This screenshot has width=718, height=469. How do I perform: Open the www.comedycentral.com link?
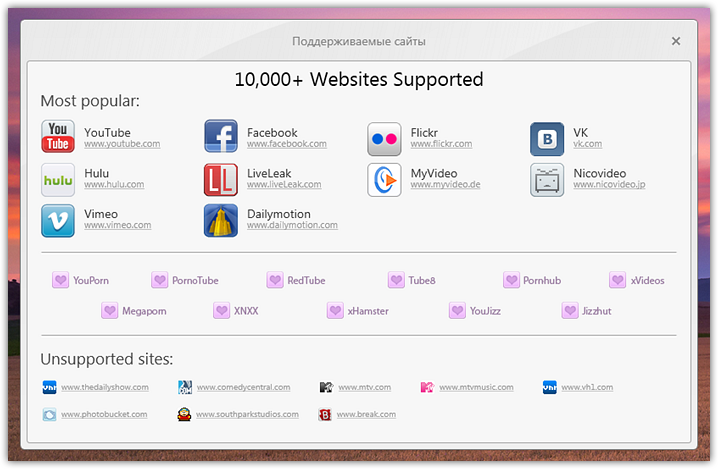pyautogui.click(x=244, y=387)
